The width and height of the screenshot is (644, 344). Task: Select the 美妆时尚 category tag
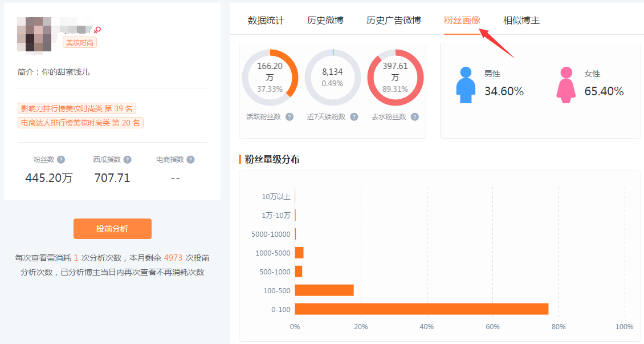pos(79,42)
